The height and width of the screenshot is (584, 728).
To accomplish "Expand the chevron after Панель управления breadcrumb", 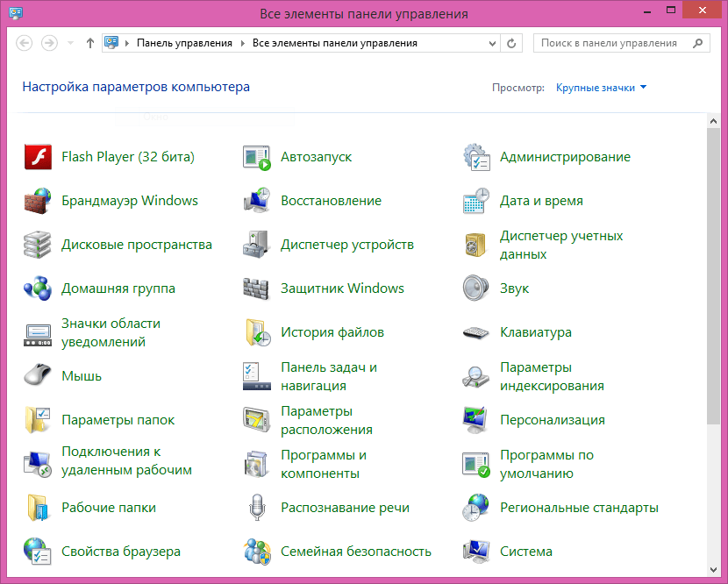I will click(x=242, y=43).
